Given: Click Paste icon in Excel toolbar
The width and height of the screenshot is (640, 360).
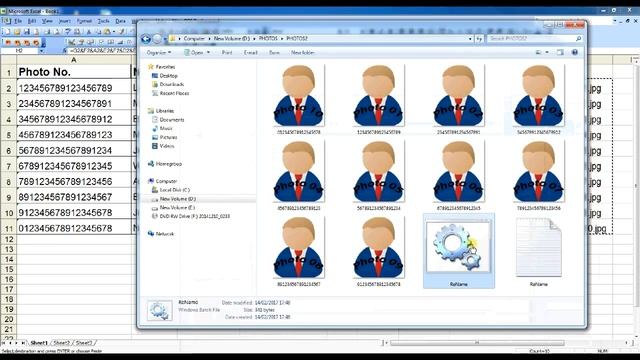Looking at the screenshot, I should point(107,31).
